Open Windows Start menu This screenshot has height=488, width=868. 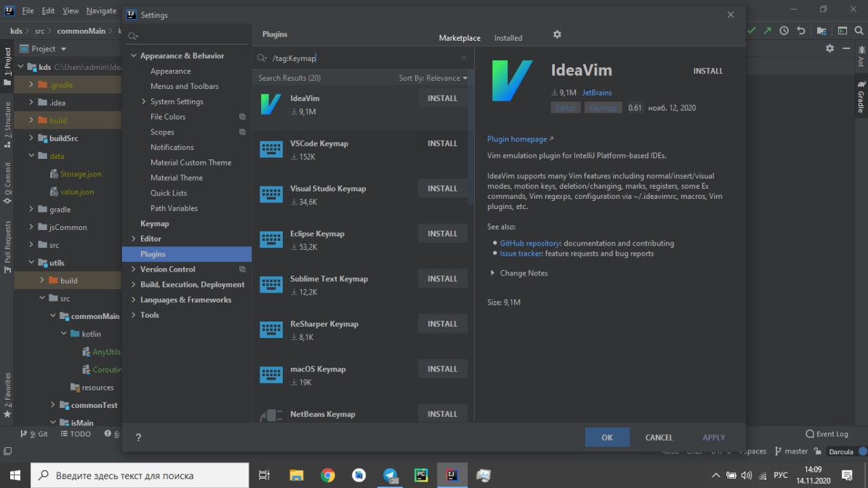click(15, 475)
